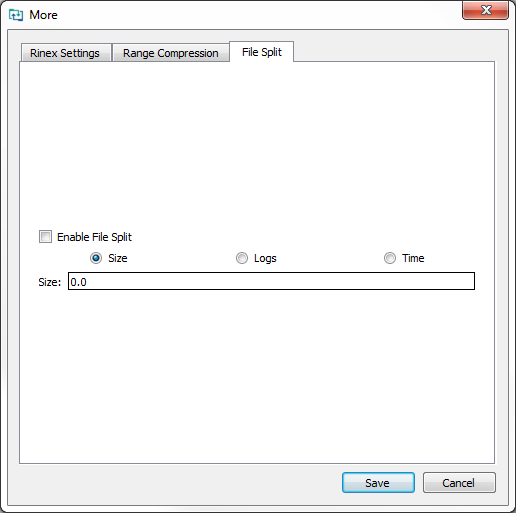Click the 'Enable File Split' label text

(94, 237)
